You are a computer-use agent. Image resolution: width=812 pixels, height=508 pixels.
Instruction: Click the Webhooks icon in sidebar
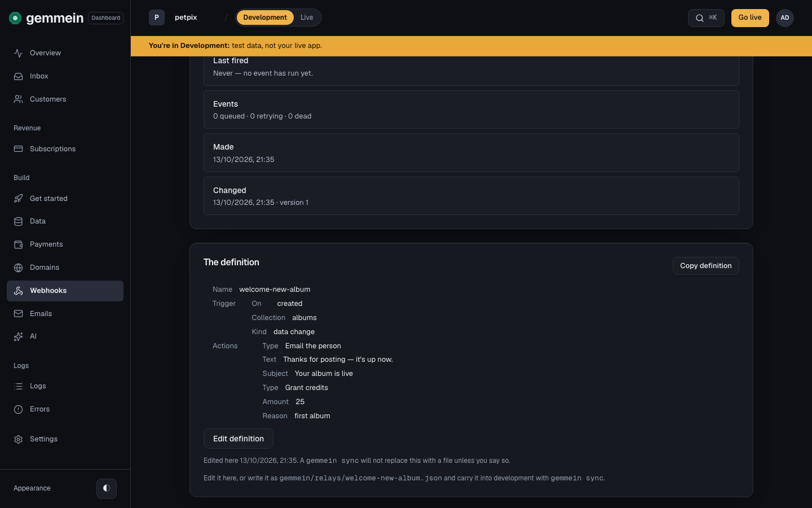19,291
